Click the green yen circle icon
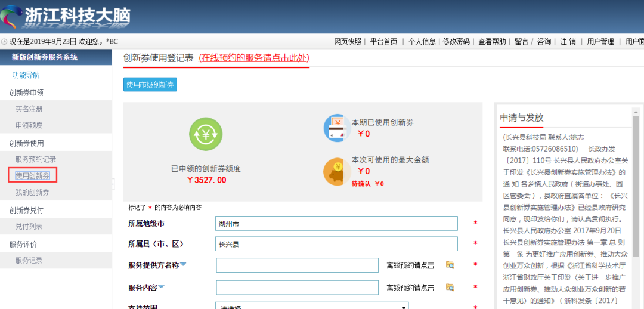Screen dimensions: 644x309 206,134
